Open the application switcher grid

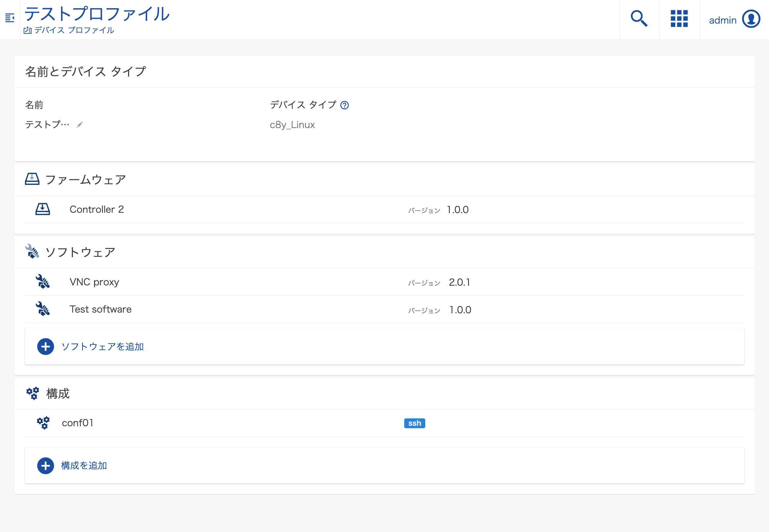pyautogui.click(x=679, y=19)
